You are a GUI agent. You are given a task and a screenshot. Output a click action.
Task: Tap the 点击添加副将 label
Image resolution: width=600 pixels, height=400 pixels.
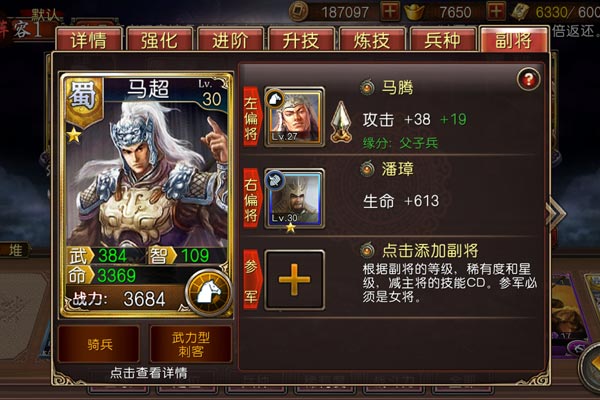(430, 250)
